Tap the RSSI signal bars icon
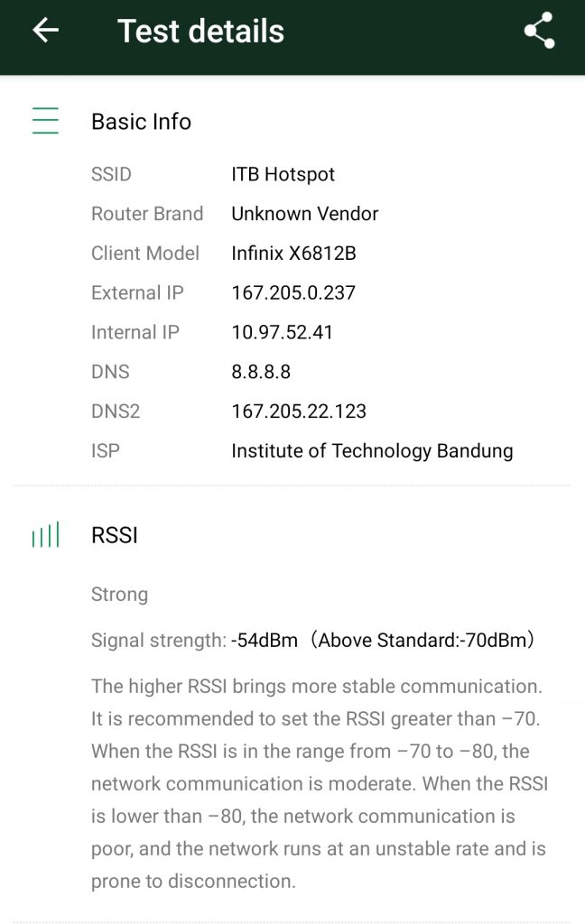This screenshot has width=585, height=924. coord(45,535)
